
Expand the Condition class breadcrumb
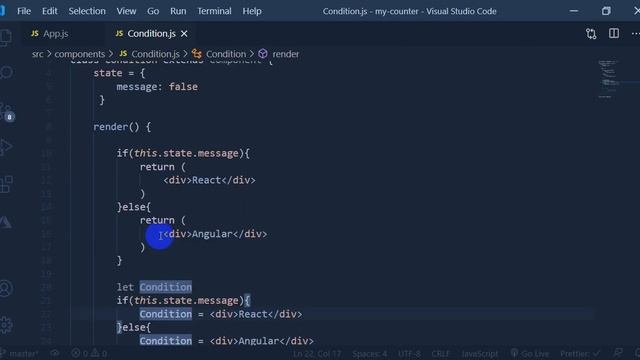(x=219, y=54)
